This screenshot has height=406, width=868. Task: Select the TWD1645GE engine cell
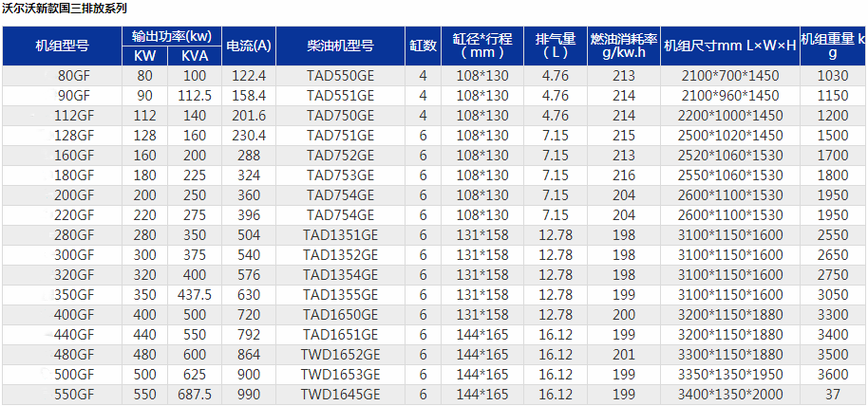(x=340, y=396)
